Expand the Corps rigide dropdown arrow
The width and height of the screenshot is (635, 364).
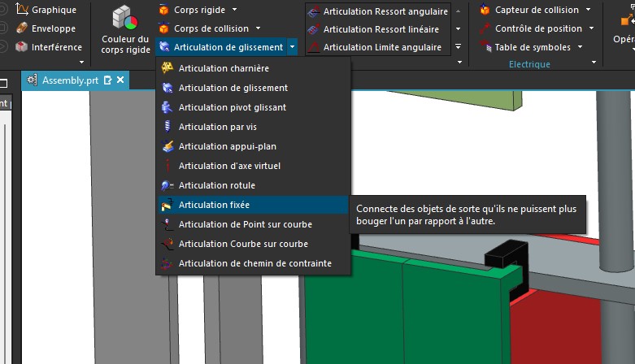click(x=234, y=9)
